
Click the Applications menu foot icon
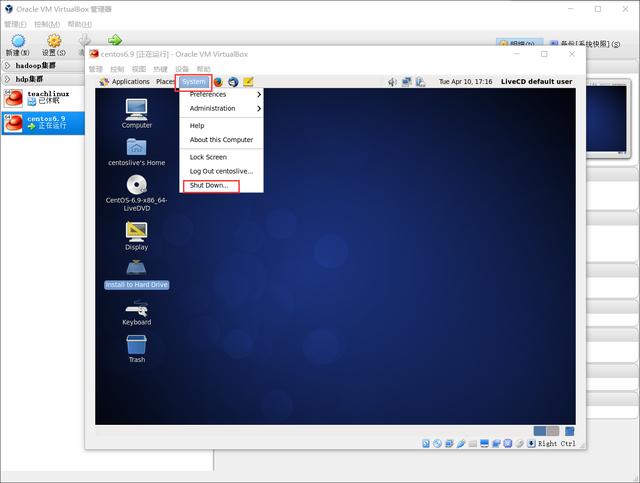click(x=104, y=82)
